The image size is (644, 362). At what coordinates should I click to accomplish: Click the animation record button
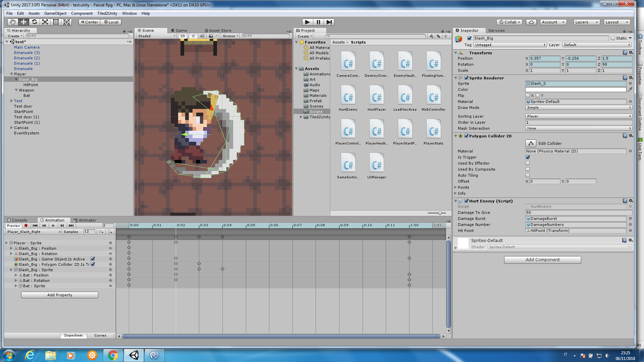coord(26,226)
